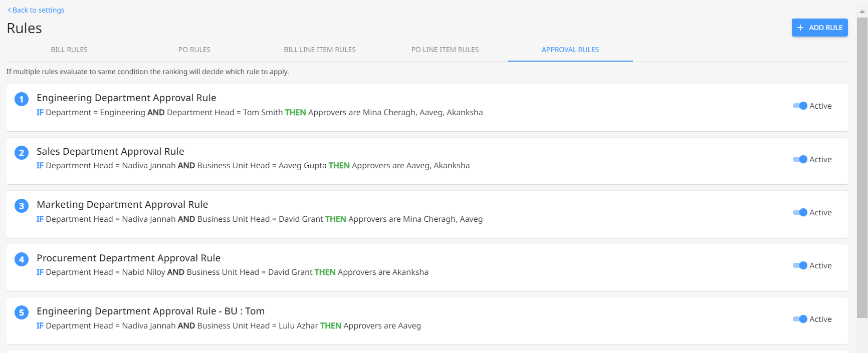
Task: Click the back chevron beside Back to settings
Action: pyautogui.click(x=9, y=10)
